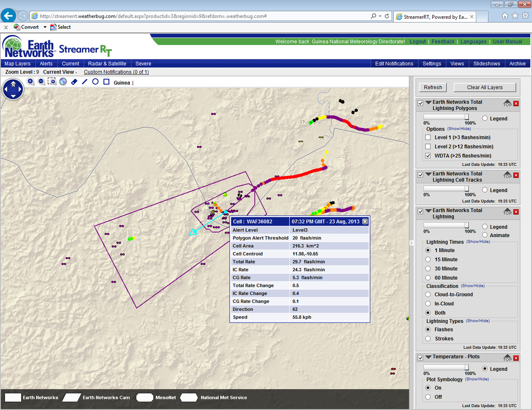This screenshot has width=532, height=410.
Task: Click the globe full-extent icon
Action: 63,82
